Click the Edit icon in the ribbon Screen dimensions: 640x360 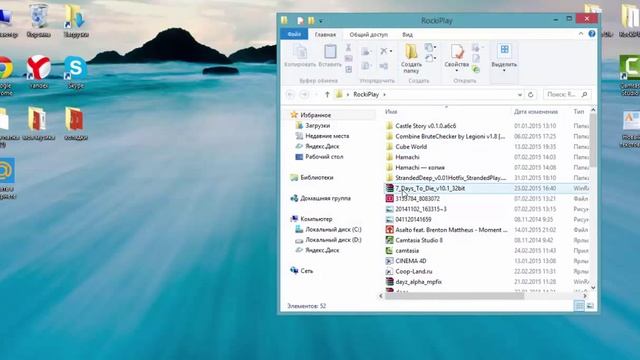point(476,59)
